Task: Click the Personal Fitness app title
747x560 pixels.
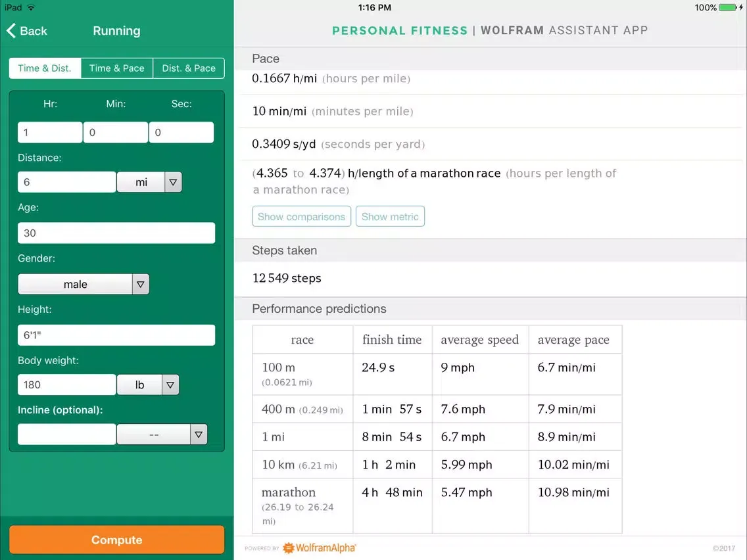Action: click(x=400, y=30)
